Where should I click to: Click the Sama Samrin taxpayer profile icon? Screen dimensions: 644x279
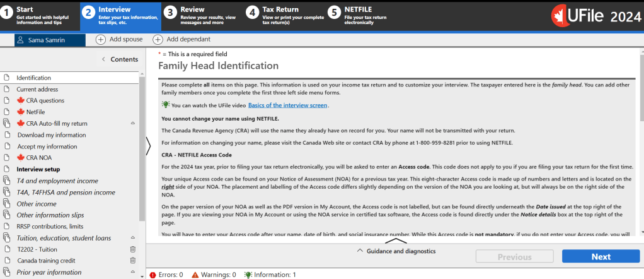(21, 40)
